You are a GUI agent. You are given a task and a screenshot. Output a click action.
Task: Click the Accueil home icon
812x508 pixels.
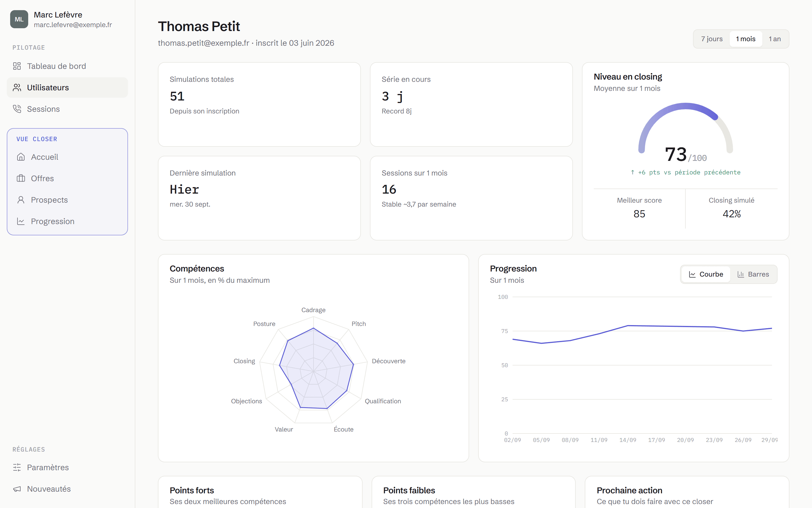tap(21, 157)
